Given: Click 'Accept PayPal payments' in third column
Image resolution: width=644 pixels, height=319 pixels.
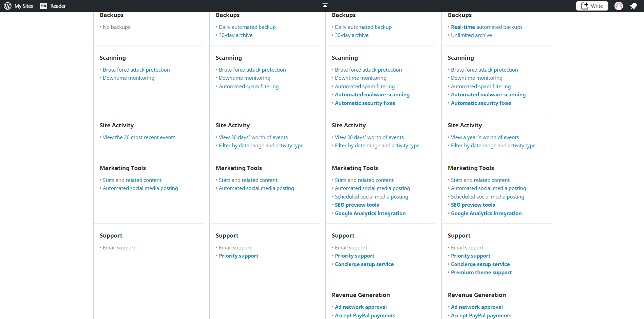Looking at the screenshot, I should pyautogui.click(x=365, y=316).
